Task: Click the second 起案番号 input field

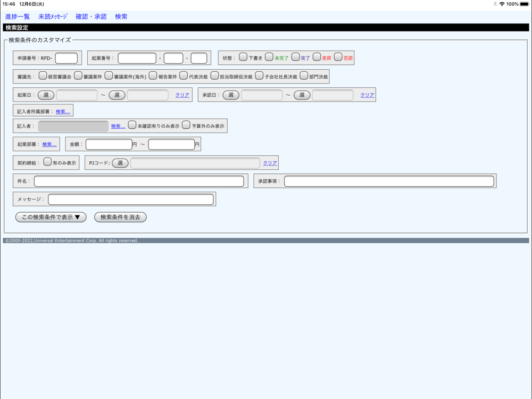Action: click(173, 58)
